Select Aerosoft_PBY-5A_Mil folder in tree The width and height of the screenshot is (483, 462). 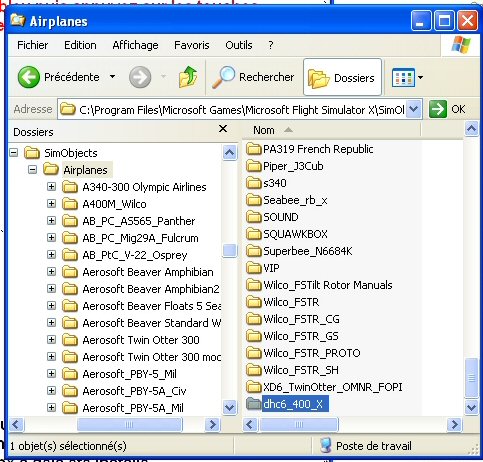pos(133,408)
